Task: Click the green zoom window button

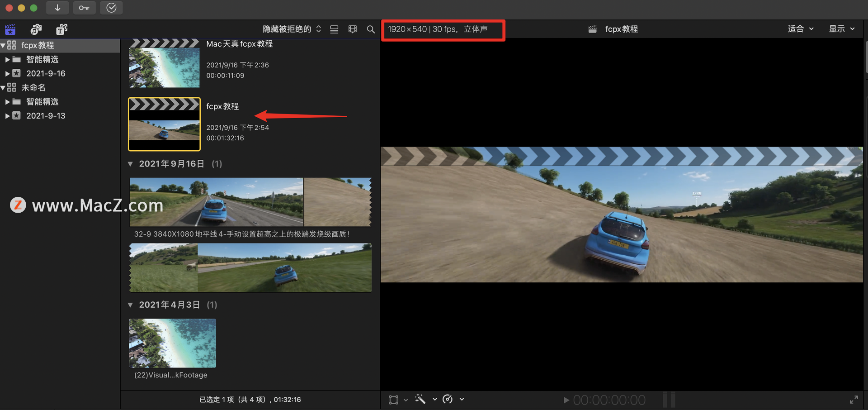Action: [33, 8]
